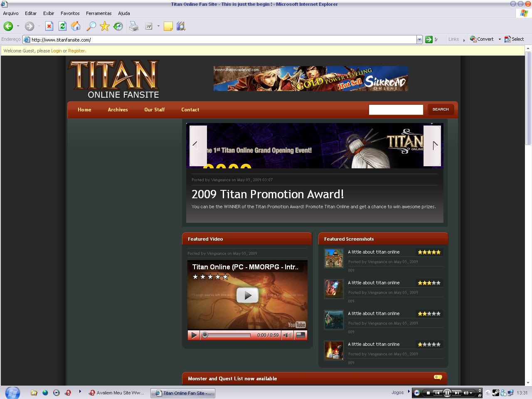Open Monster and Quest List now available post
This screenshot has width=532, height=399.
click(x=232, y=379)
